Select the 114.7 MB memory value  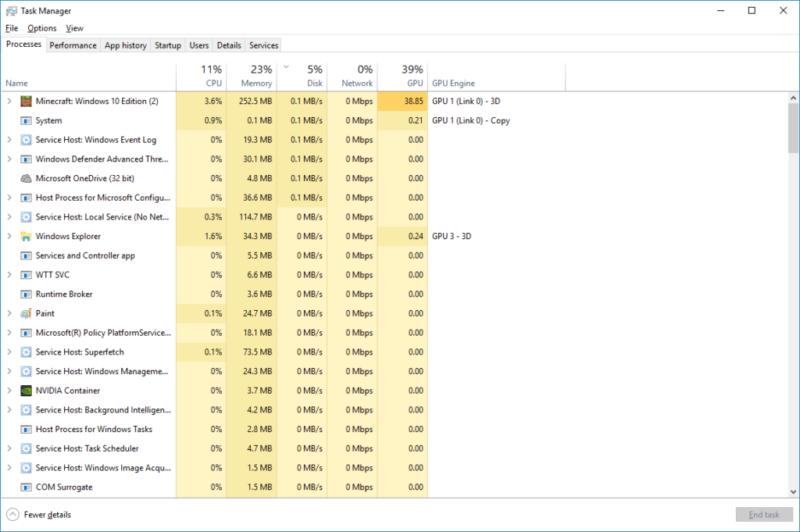pyautogui.click(x=252, y=216)
